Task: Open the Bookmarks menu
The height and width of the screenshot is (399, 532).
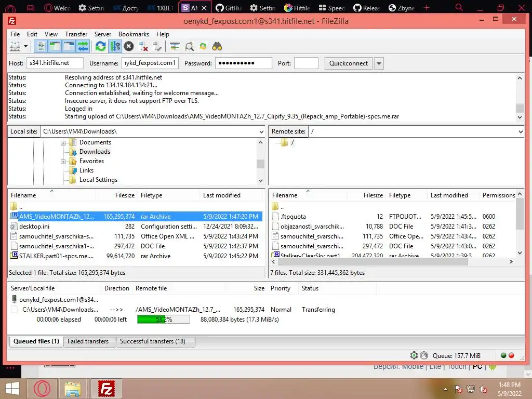Action: click(134, 34)
